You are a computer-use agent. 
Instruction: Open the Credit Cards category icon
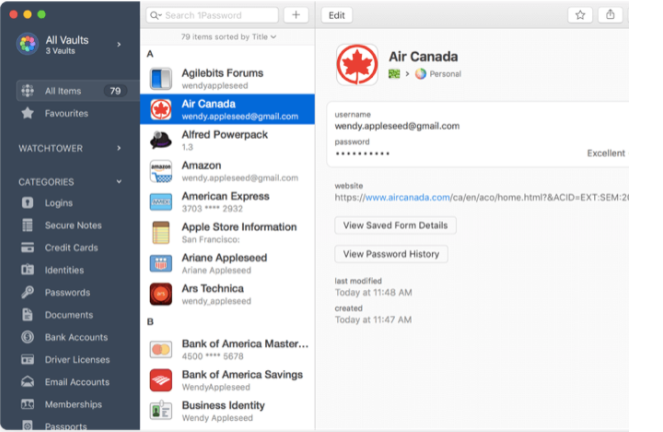pyautogui.click(x=27, y=248)
